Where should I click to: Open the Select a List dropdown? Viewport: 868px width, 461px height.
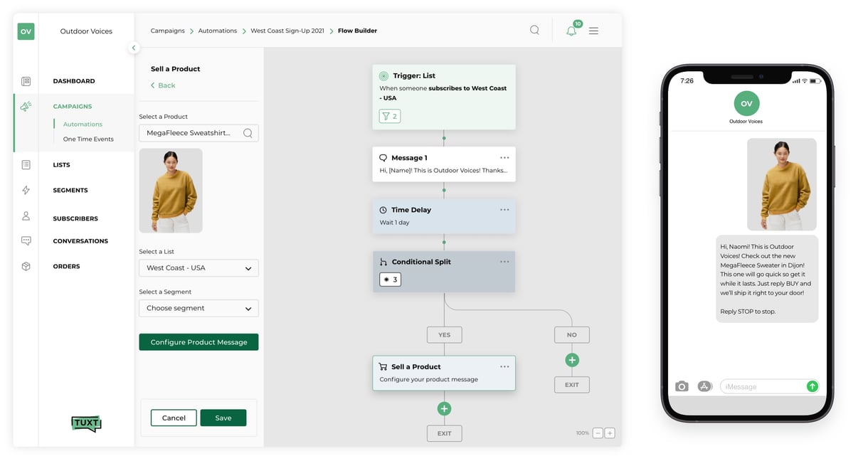[x=199, y=268]
